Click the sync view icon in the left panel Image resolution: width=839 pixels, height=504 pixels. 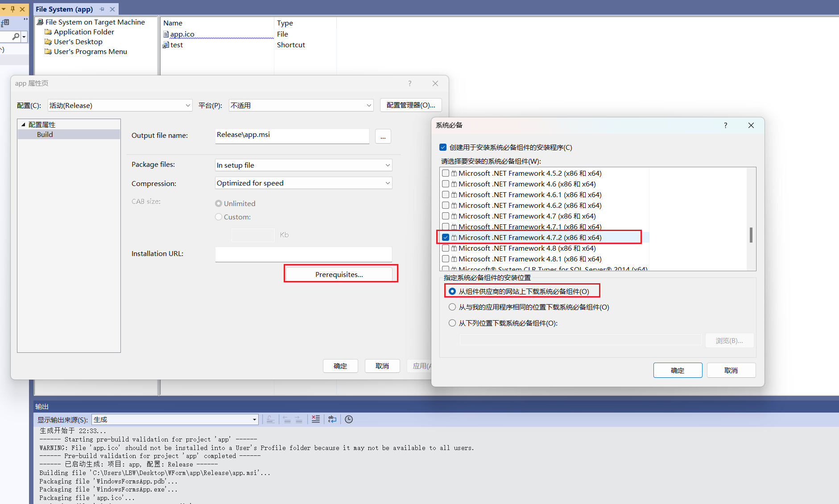pos(5,22)
